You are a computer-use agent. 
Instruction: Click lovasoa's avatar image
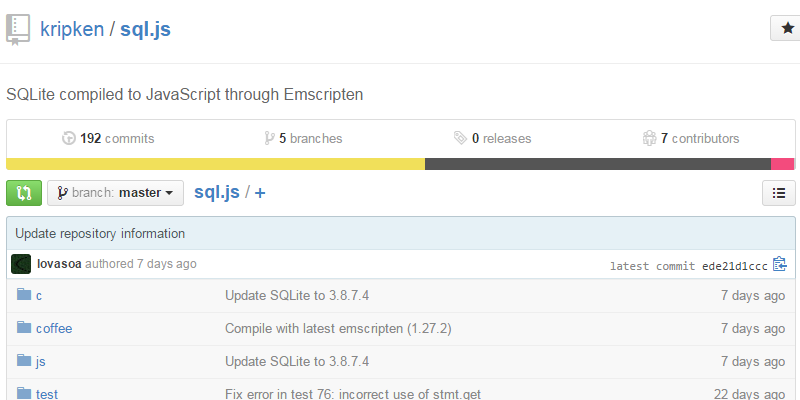21,264
